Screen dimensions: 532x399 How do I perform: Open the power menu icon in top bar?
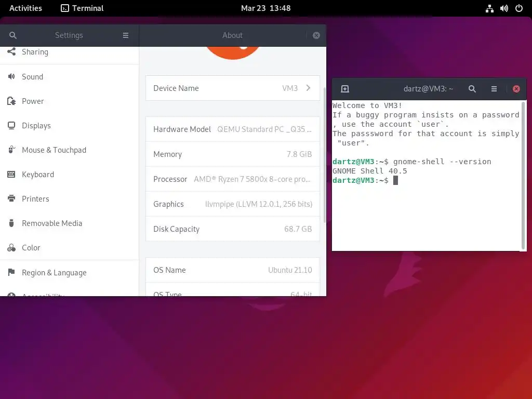click(519, 8)
